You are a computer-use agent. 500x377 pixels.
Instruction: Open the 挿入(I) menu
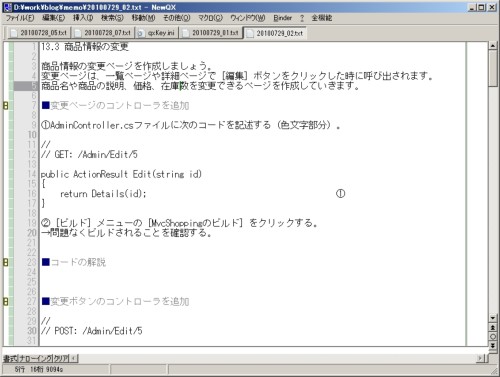[83, 18]
